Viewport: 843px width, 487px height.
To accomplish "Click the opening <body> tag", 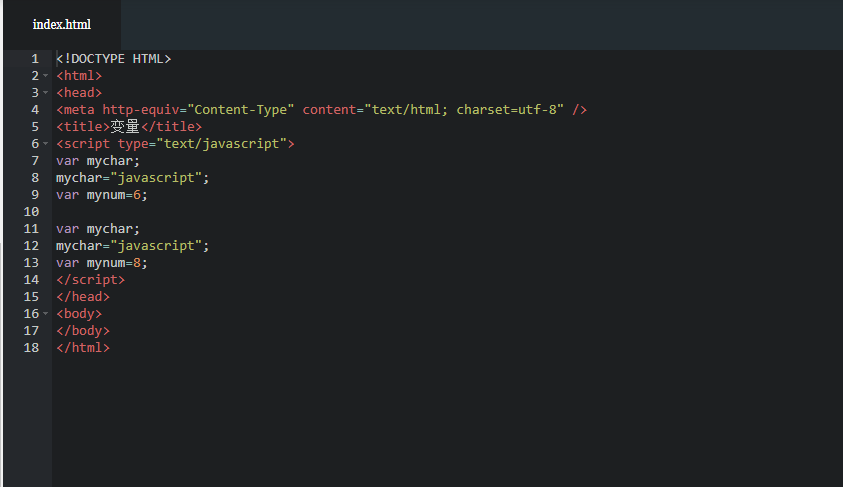I will [79, 314].
